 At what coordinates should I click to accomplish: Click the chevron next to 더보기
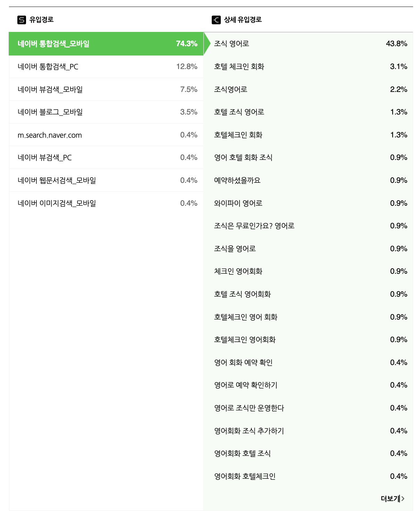(404, 499)
